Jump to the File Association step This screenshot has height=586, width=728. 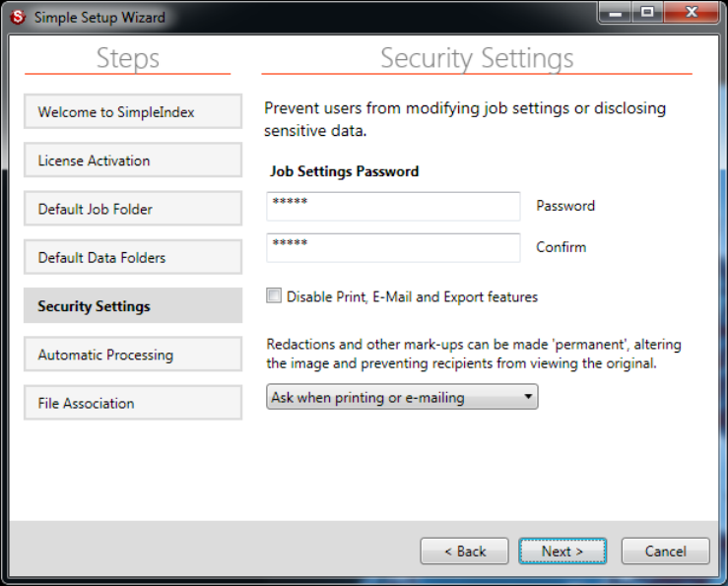(133, 403)
